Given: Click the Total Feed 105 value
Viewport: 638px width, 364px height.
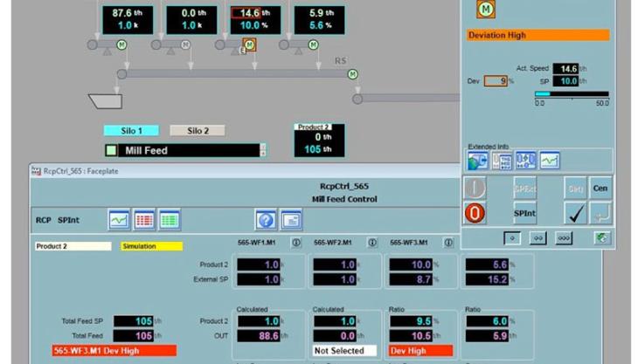Looking at the screenshot, I should [x=133, y=336].
